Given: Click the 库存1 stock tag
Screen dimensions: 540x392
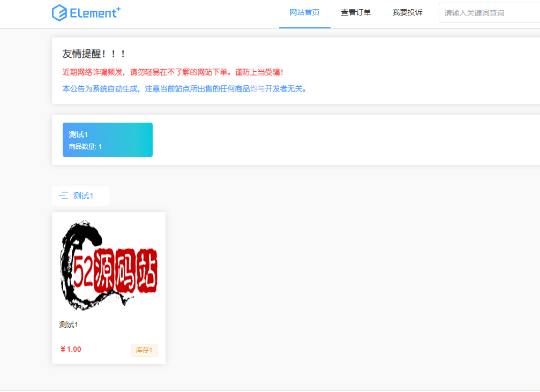Looking at the screenshot, I should [144, 350].
